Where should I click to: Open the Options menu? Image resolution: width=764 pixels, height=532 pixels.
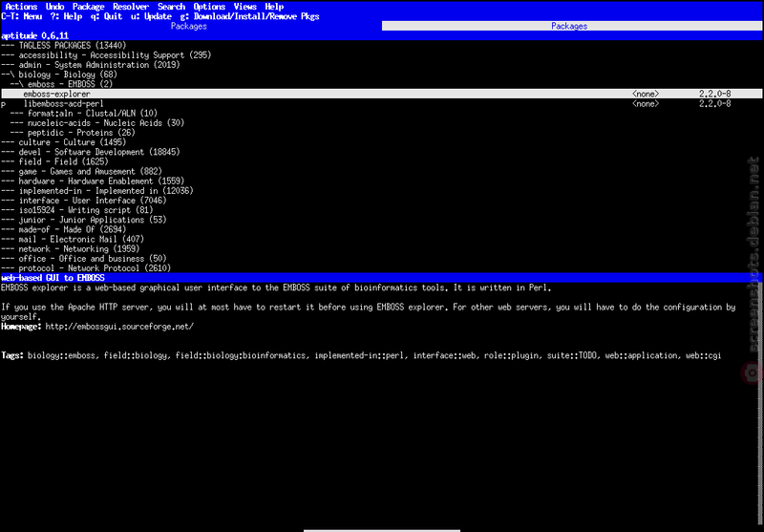pyautogui.click(x=209, y=7)
